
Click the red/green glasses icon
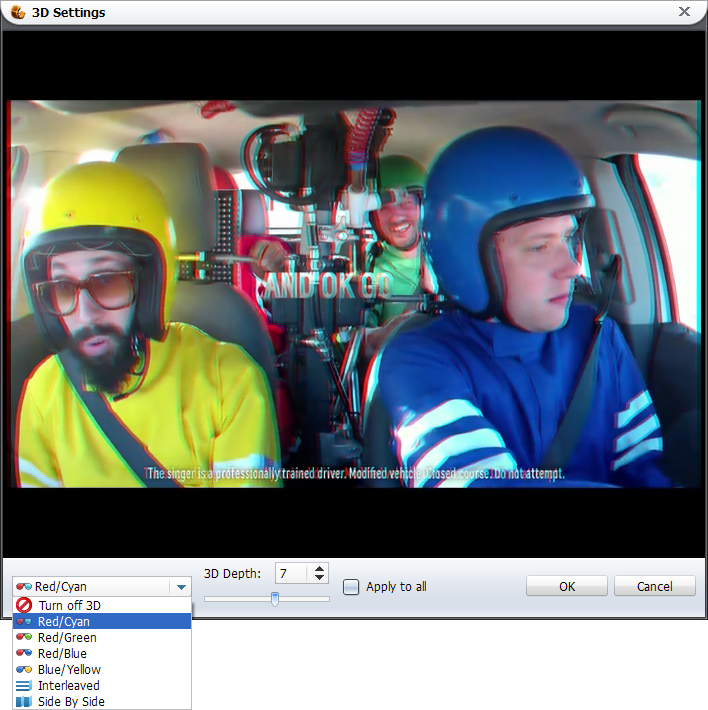coord(24,637)
